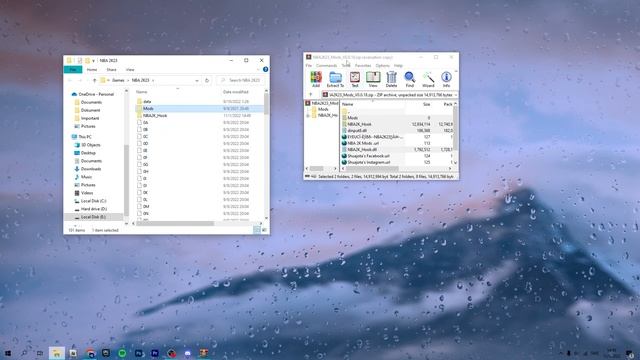Open Commands menu in WinRAR
The height and width of the screenshot is (360, 640).
click(327, 65)
